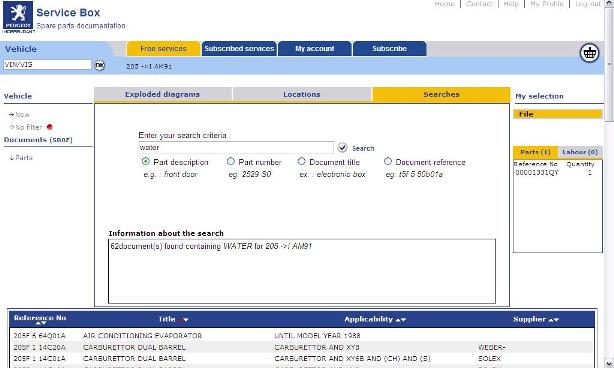
Task: Open the Labour (0) tab
Action: coord(580,152)
